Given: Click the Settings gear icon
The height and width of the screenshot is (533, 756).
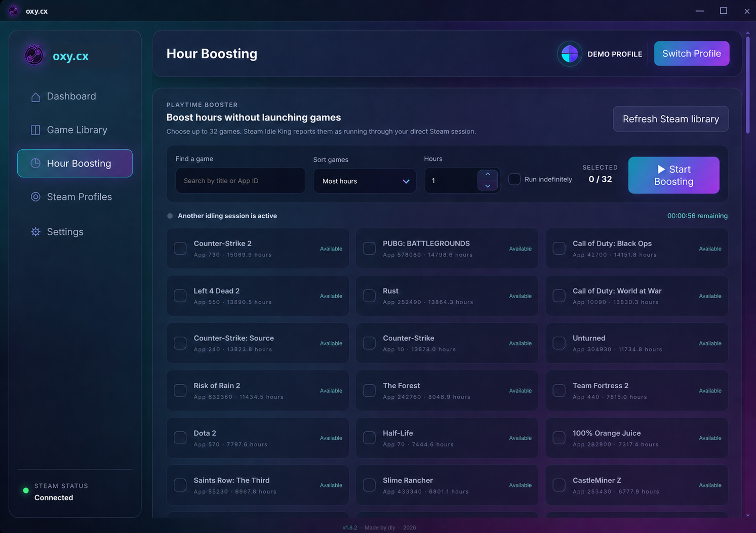Looking at the screenshot, I should (35, 232).
